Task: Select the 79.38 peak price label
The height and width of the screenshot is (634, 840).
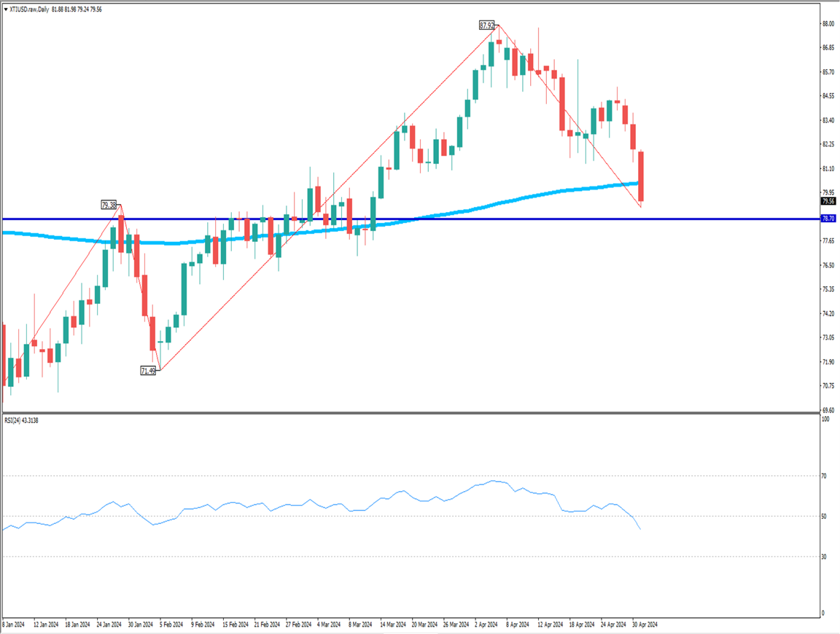Action: (x=109, y=206)
